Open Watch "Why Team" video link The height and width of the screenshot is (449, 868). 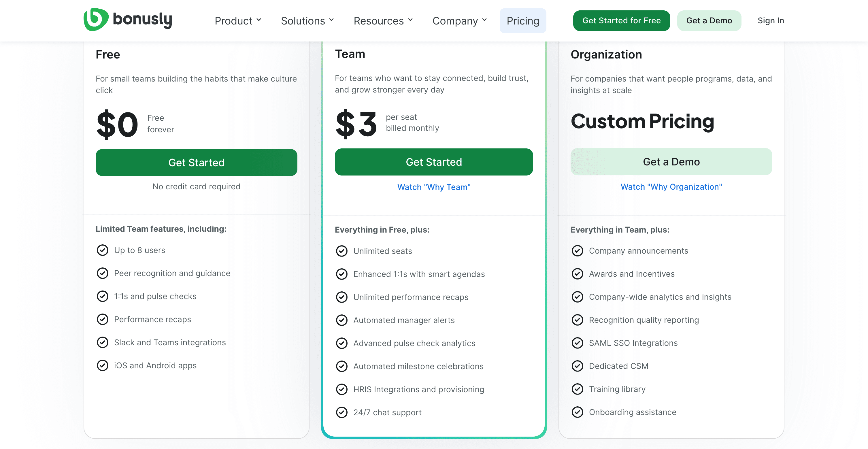click(433, 187)
